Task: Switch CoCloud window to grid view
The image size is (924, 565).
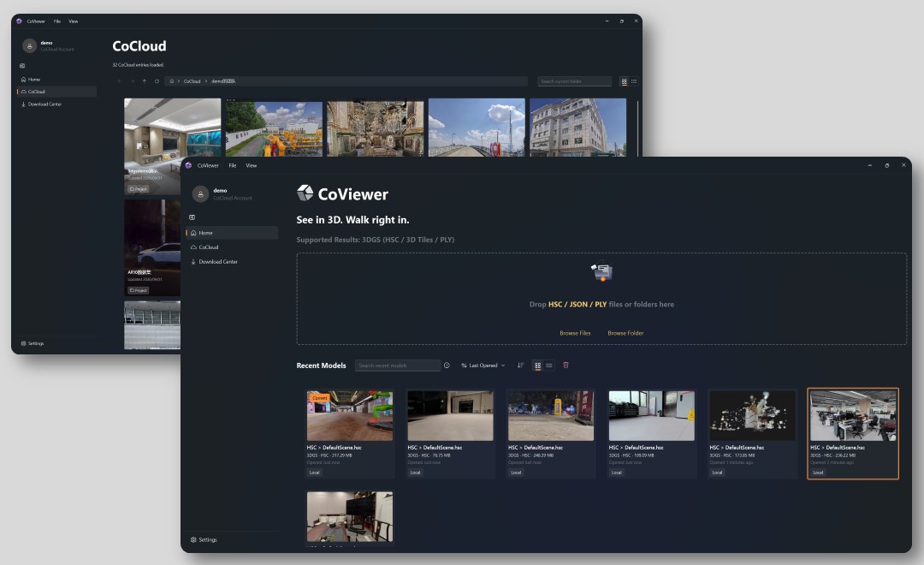Action: coord(624,81)
